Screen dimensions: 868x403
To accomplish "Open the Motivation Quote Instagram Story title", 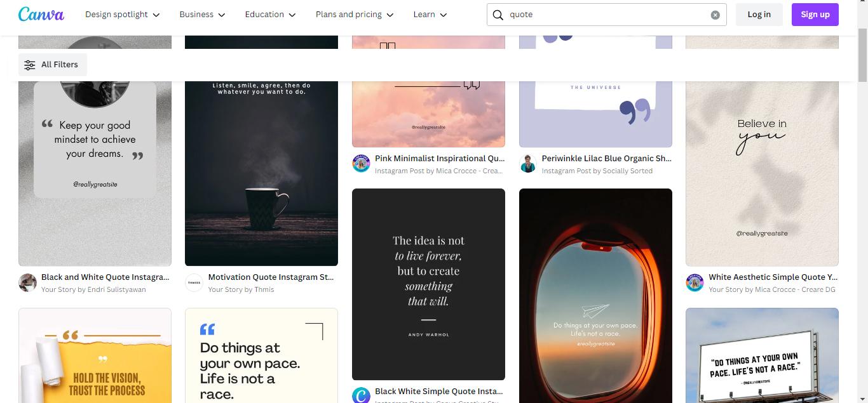I will 271,277.
